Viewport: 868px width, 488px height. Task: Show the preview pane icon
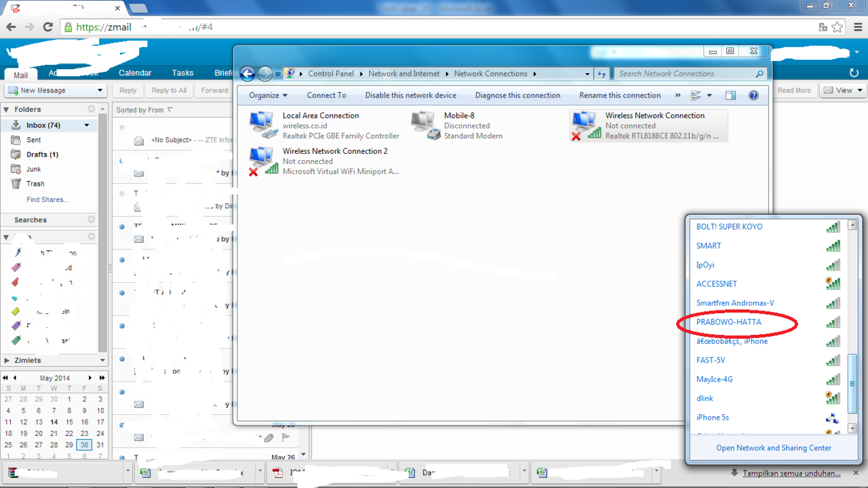click(730, 96)
